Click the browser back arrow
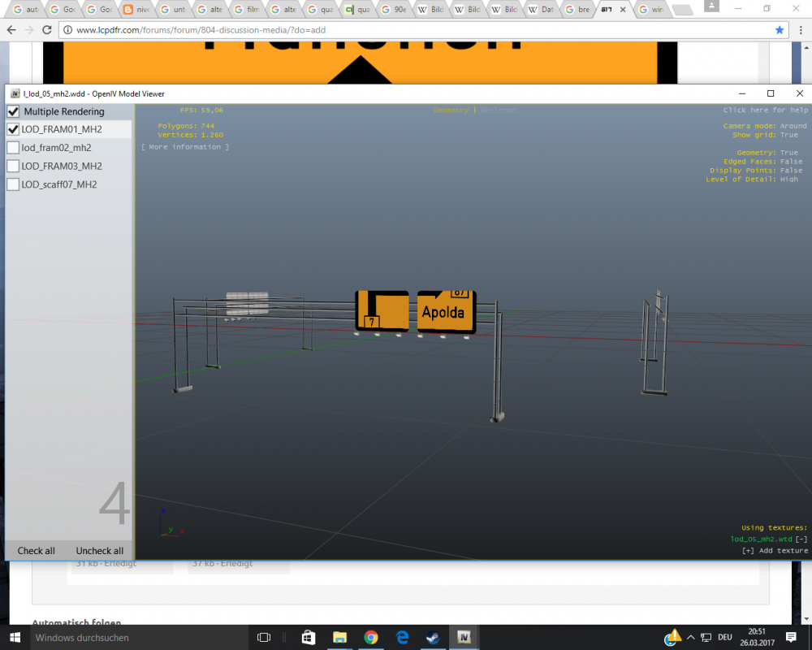 (x=12, y=29)
